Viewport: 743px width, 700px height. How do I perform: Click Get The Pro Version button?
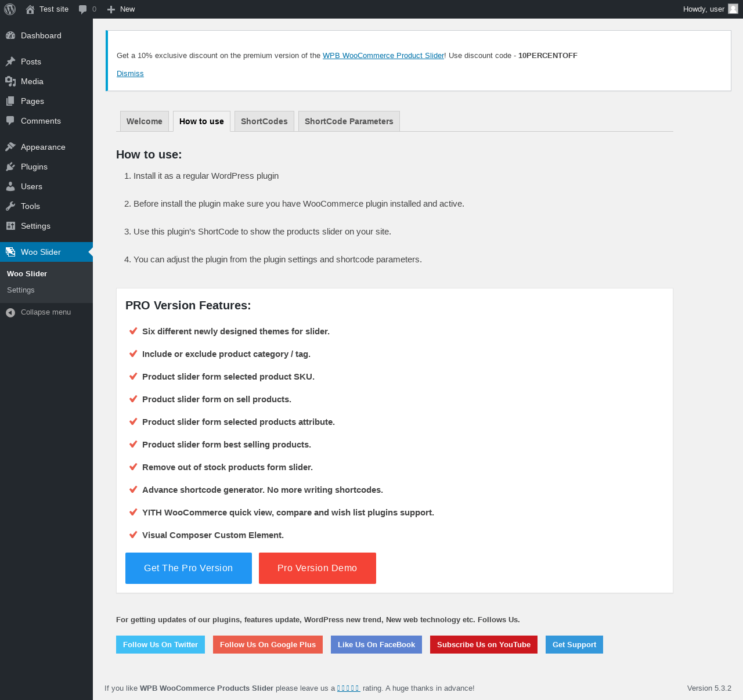pos(189,568)
